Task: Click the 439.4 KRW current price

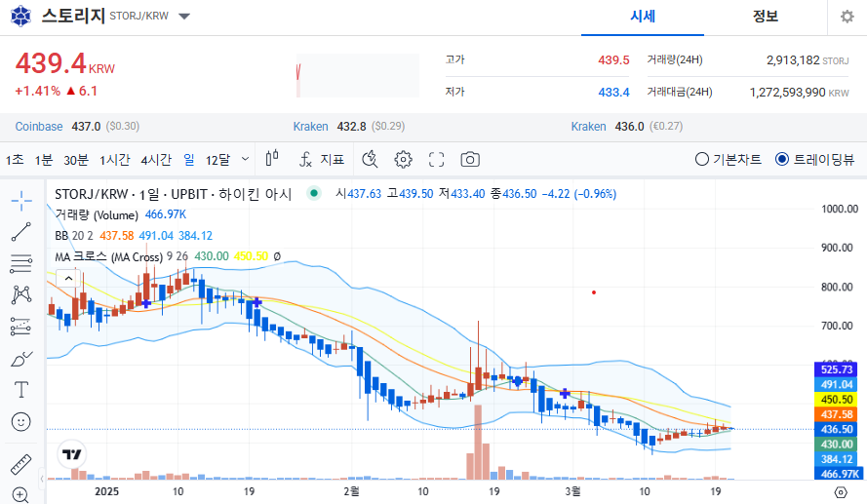Action: (64, 63)
